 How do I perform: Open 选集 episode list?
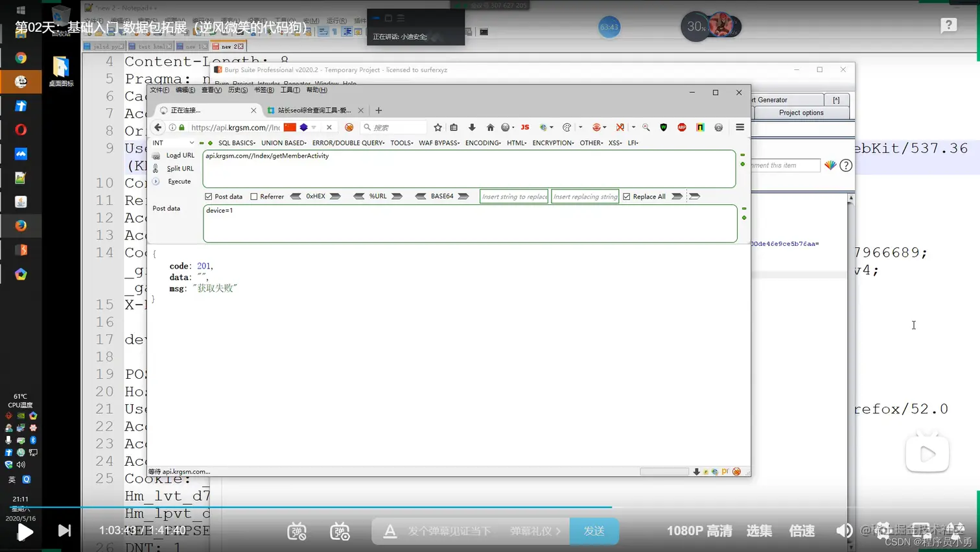tap(759, 531)
